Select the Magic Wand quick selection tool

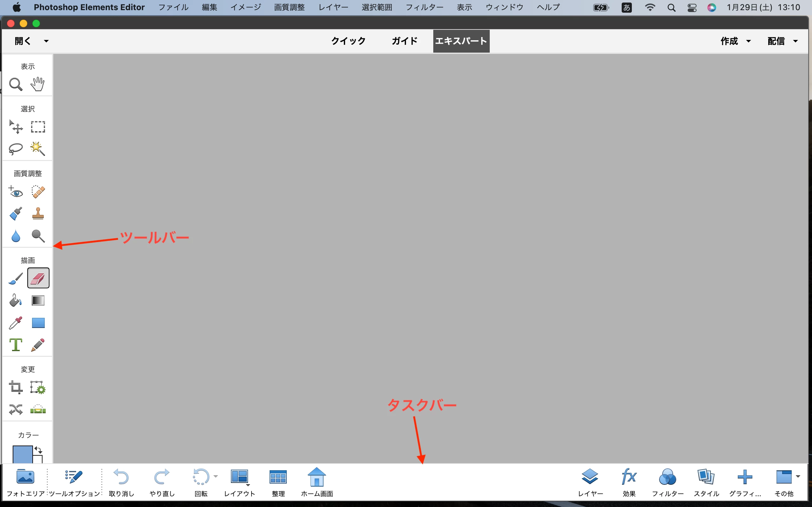[37, 149]
